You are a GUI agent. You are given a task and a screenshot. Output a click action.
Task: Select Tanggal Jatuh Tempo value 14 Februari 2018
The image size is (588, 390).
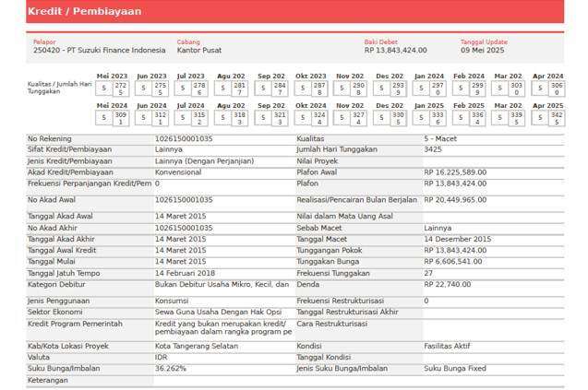pyautogui.click(x=185, y=274)
